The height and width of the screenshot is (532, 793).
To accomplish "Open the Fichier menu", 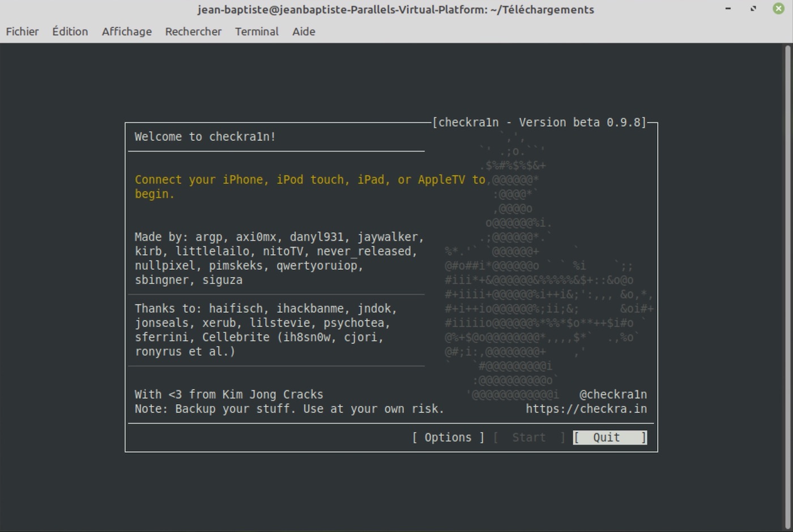I will pyautogui.click(x=22, y=32).
